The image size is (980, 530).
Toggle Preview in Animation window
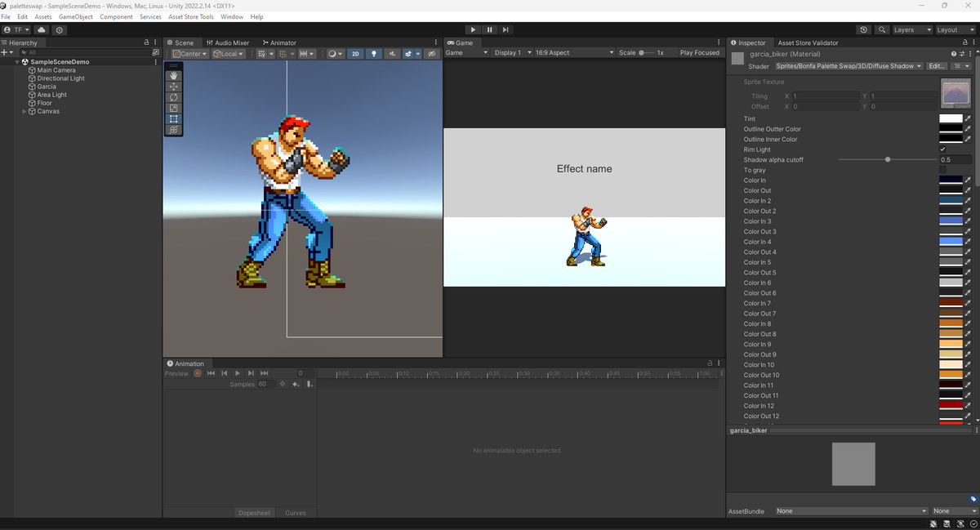(x=176, y=373)
